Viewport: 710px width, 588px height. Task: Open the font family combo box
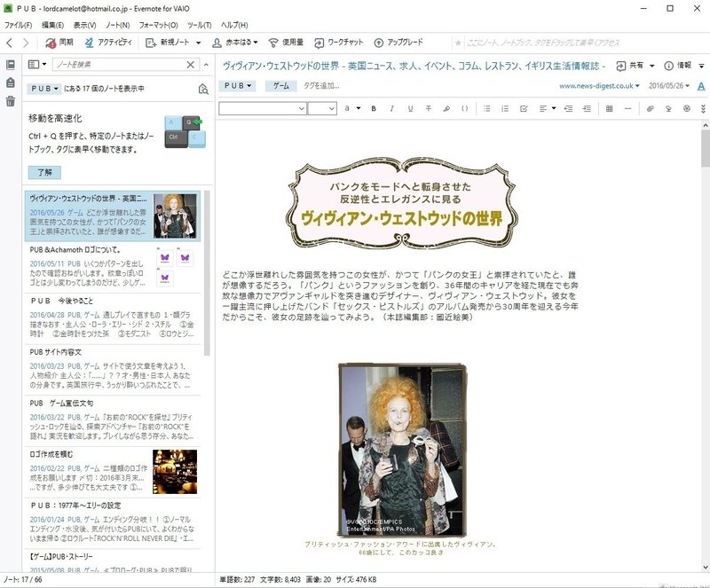click(x=263, y=108)
